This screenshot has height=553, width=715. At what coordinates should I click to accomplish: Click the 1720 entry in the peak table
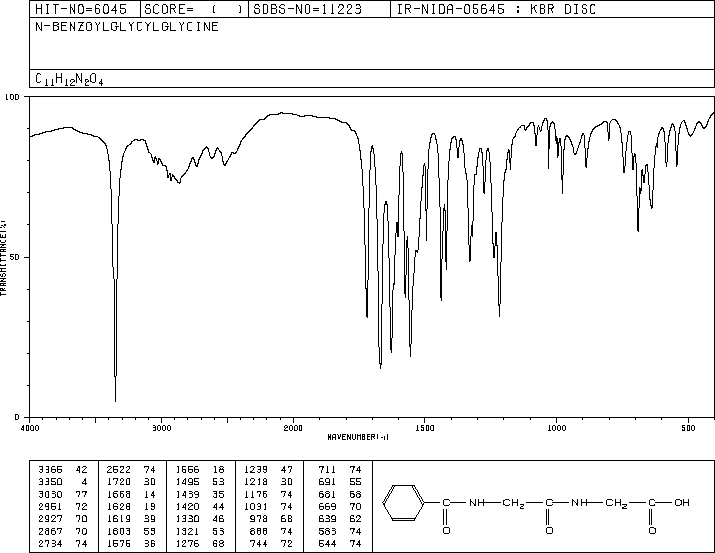pyautogui.click(x=116, y=481)
